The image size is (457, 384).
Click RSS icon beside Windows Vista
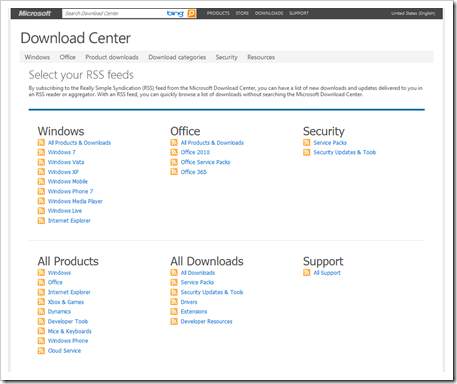tap(41, 162)
